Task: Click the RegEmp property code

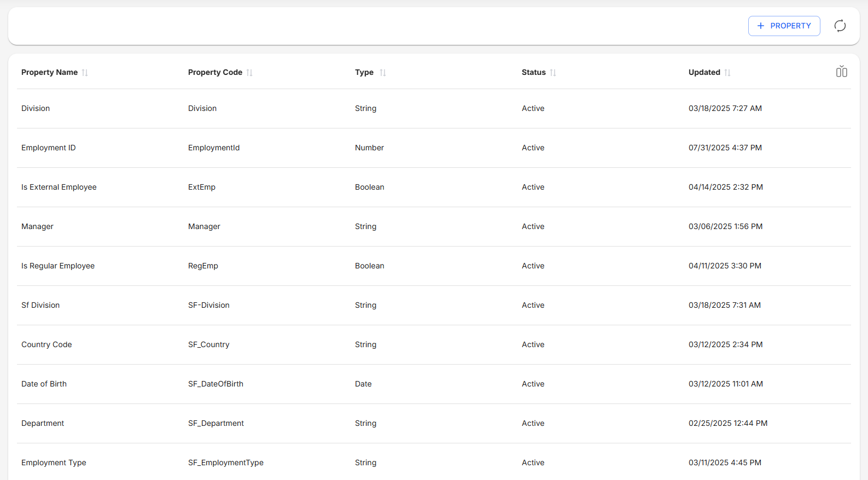Action: click(203, 266)
